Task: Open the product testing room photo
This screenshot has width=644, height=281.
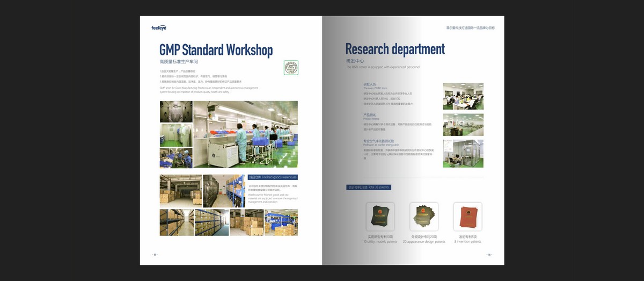Action: (x=463, y=125)
